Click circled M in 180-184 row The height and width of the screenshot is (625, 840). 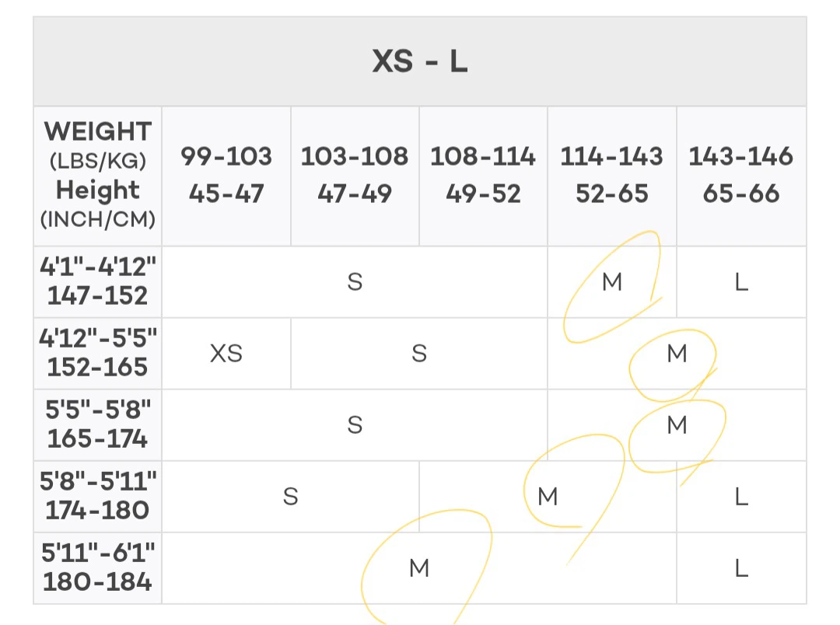[x=419, y=567]
